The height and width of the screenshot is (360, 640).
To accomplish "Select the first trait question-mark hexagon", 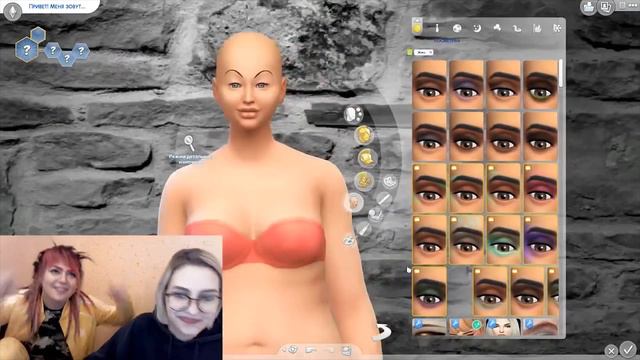I will pyautogui.click(x=52, y=51).
